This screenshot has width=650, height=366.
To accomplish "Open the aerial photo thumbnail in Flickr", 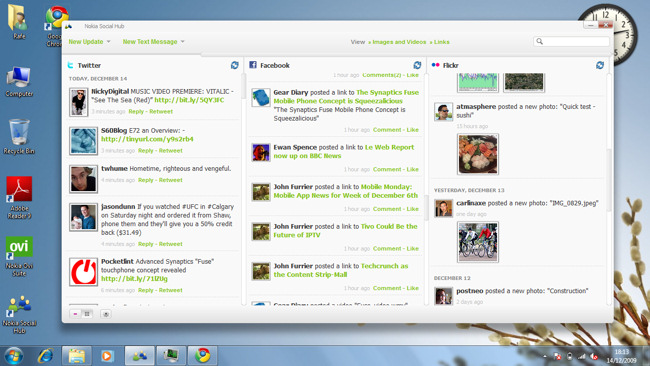I will click(x=524, y=82).
